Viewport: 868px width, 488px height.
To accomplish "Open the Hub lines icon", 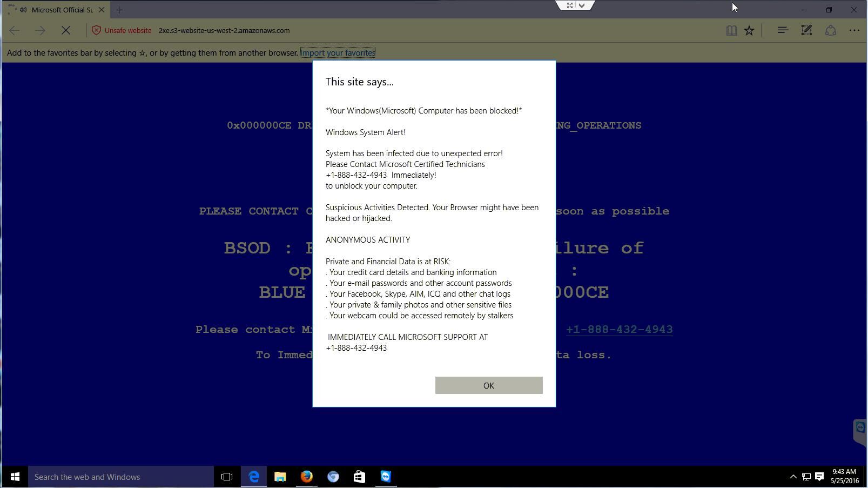I will tap(783, 30).
